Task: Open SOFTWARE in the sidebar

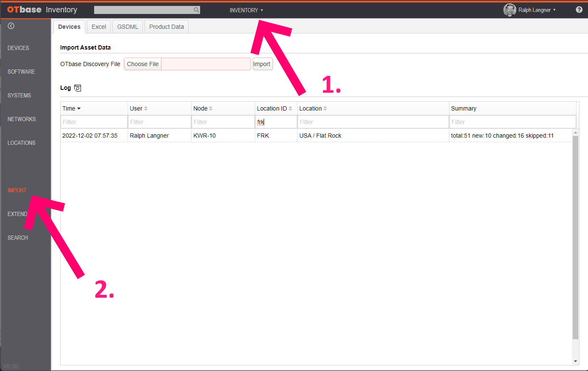Action: click(21, 72)
